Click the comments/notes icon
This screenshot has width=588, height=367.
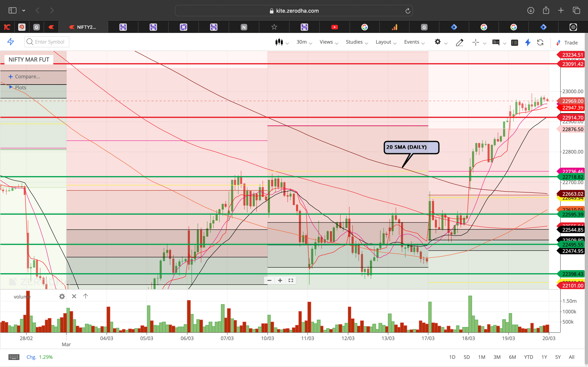click(x=496, y=43)
